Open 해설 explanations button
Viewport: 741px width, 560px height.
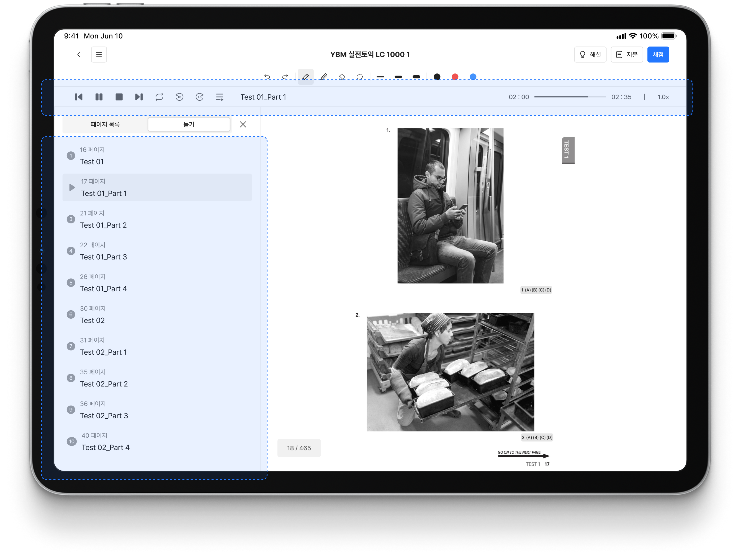click(x=590, y=55)
